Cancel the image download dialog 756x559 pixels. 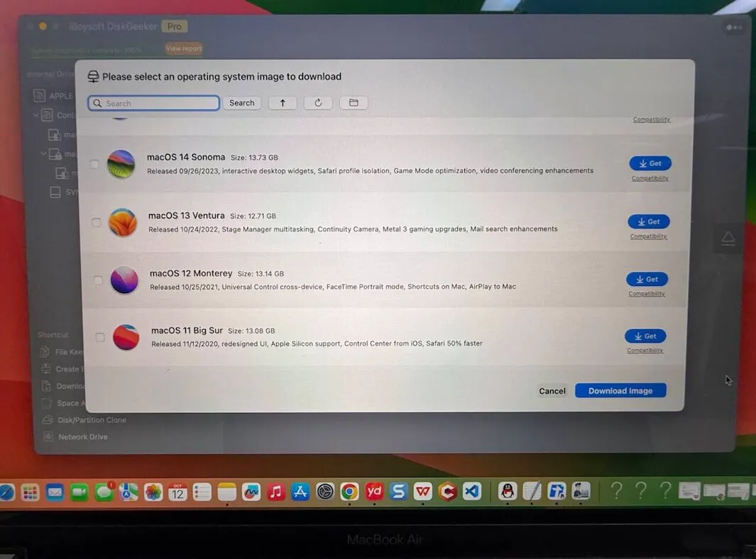(552, 391)
